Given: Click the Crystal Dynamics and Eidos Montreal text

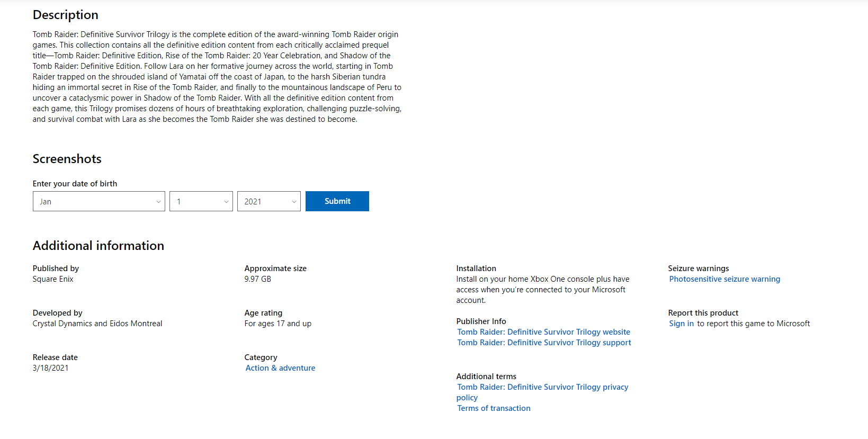Looking at the screenshot, I should 97,324.
